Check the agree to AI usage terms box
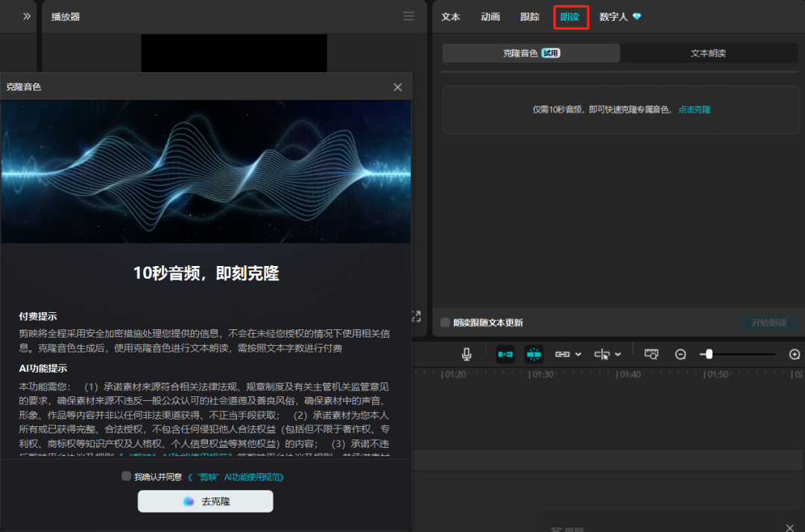The height and width of the screenshot is (532, 805). pos(127,476)
